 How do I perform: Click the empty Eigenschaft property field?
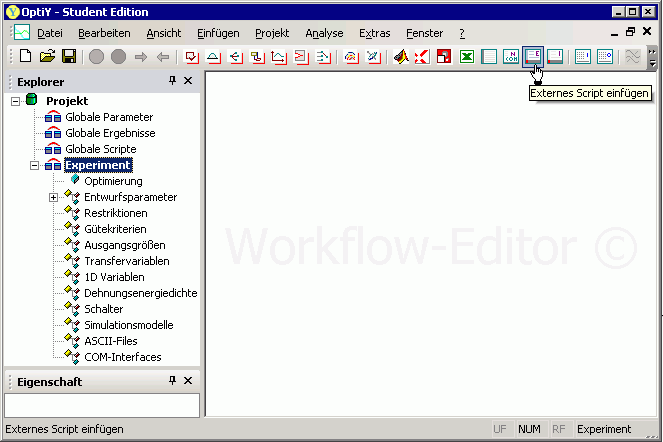[101, 405]
